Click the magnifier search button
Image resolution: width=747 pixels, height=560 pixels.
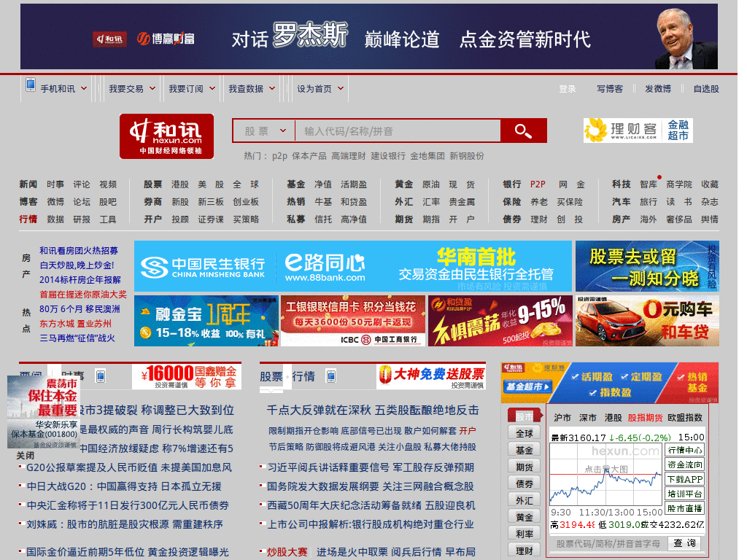(523, 131)
